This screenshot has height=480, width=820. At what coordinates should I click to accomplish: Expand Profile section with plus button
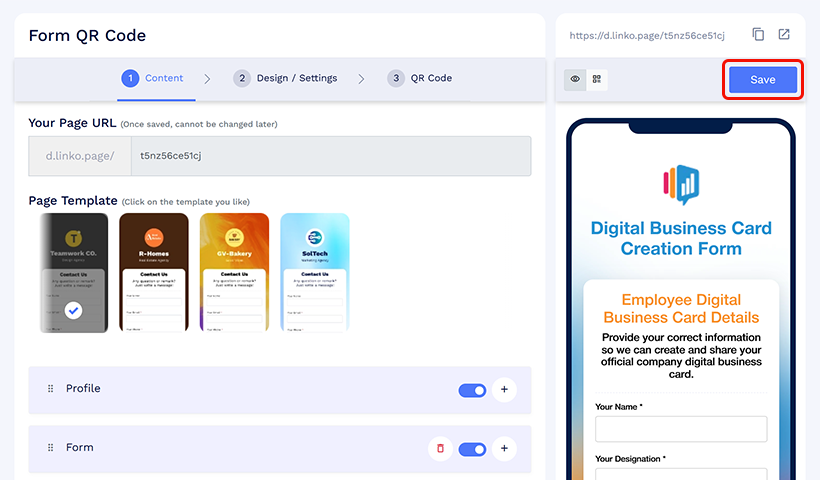(x=504, y=390)
